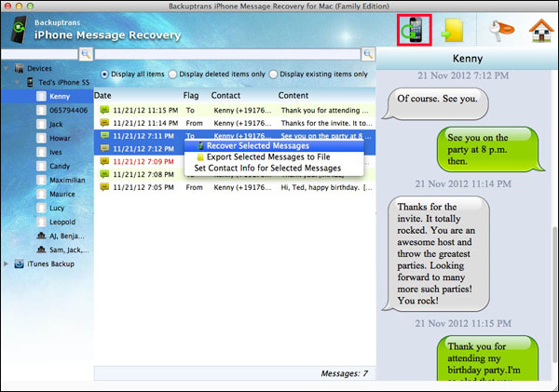The height and width of the screenshot is (392, 559).
Task: Expand the iTunes Backup node
Action: coord(6,264)
